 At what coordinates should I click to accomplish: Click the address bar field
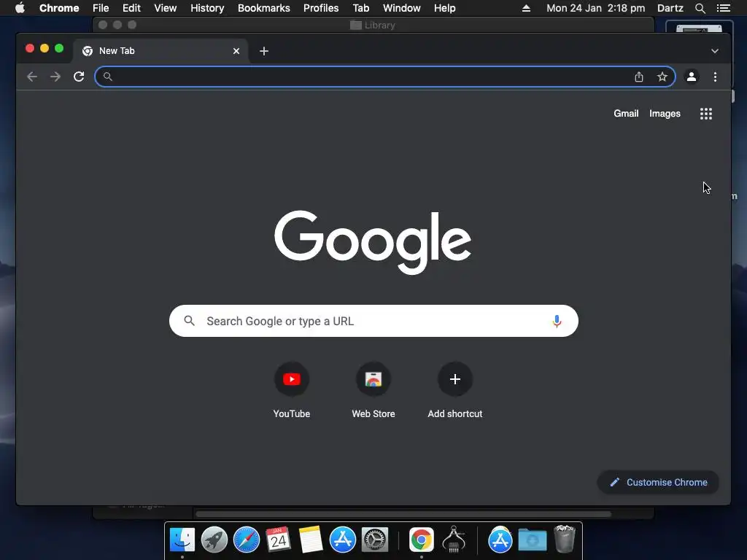coord(385,77)
